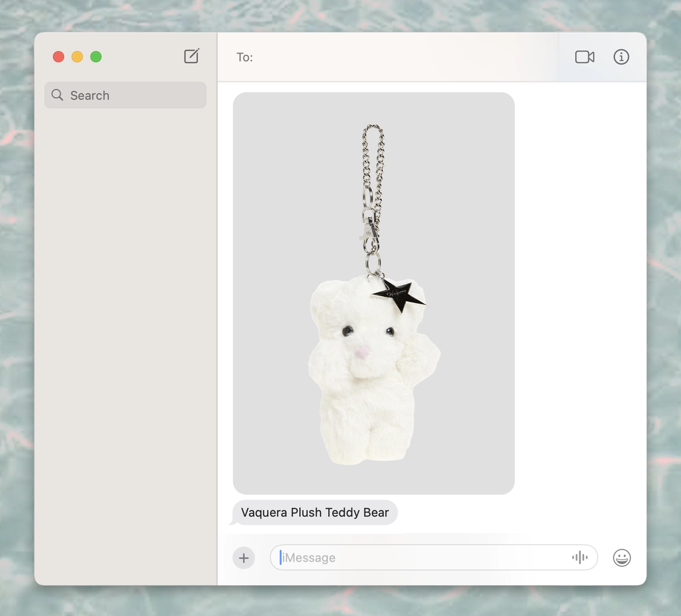Focus the Search conversations field
This screenshot has height=616, width=681.
click(x=125, y=95)
